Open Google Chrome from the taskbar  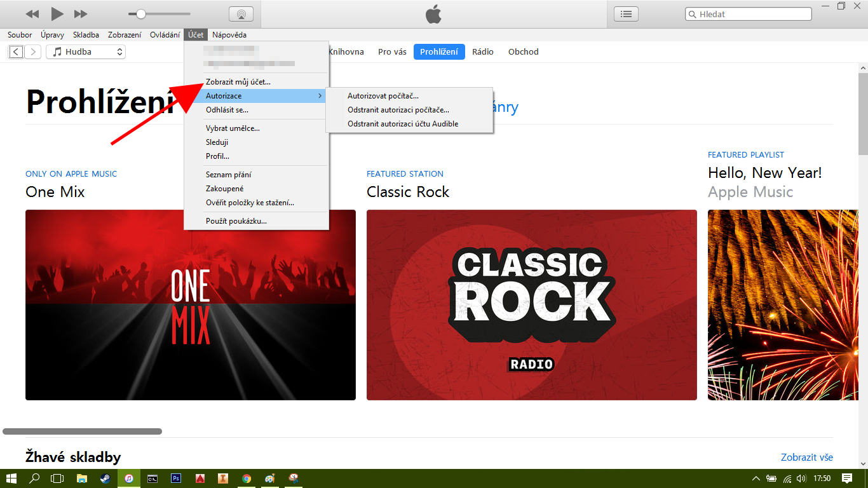pos(247,478)
